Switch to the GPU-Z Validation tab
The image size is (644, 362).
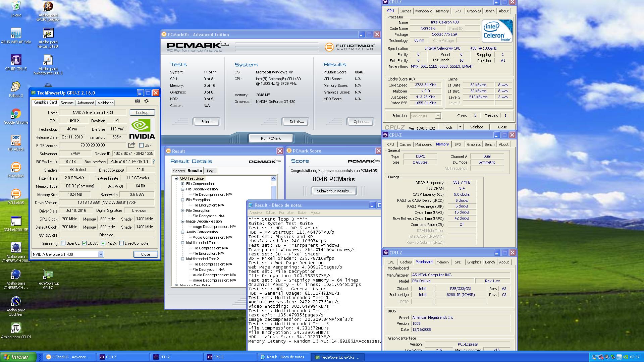(x=106, y=103)
